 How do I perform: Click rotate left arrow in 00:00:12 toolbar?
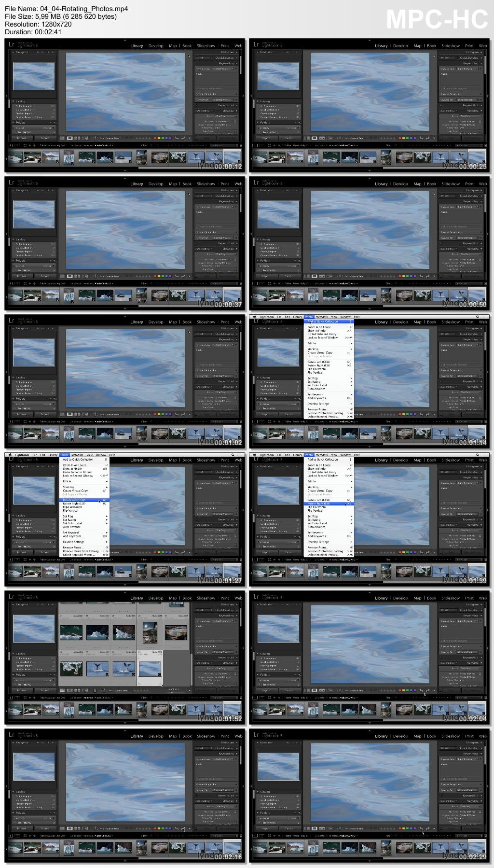pos(177,138)
